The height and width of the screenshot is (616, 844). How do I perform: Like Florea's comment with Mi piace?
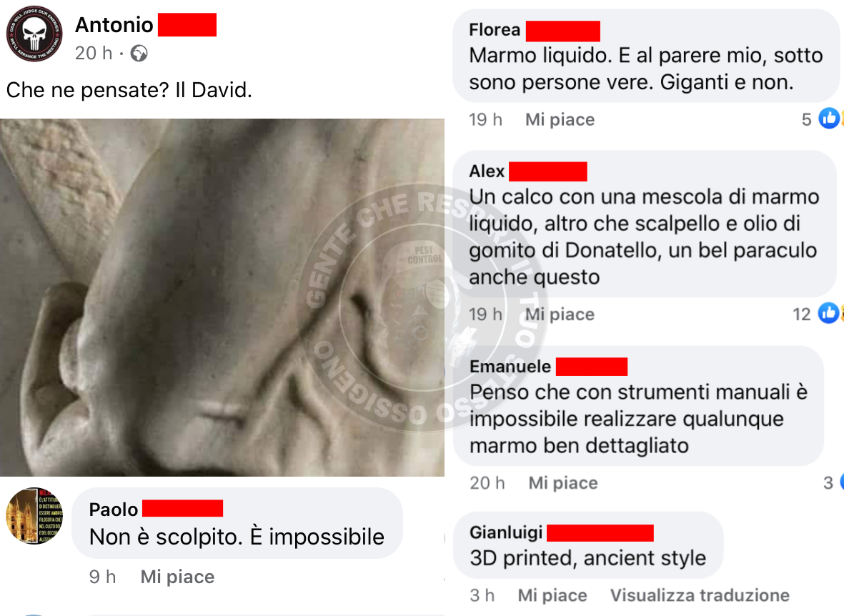(x=560, y=119)
